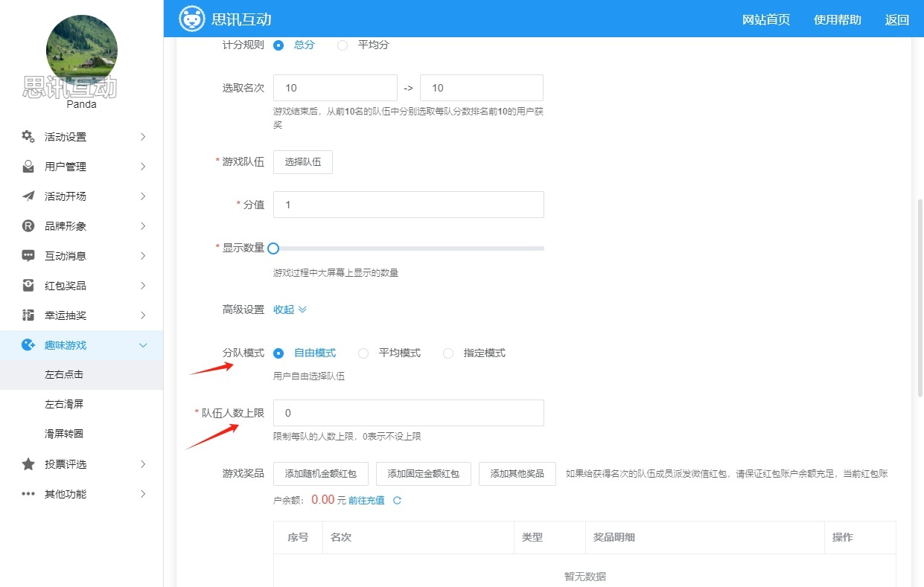The width and height of the screenshot is (924, 587).
Task: Click the 奖品明细 table column header
Action: (704, 537)
